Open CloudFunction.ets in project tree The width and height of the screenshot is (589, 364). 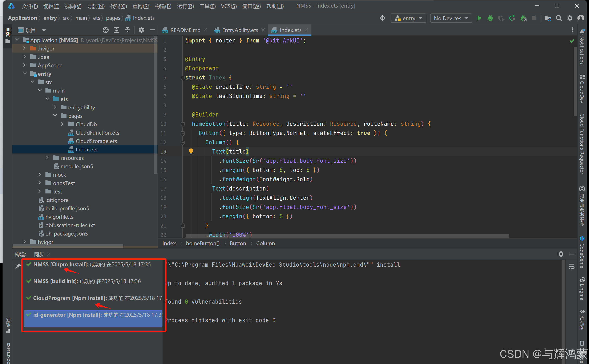coord(97,133)
